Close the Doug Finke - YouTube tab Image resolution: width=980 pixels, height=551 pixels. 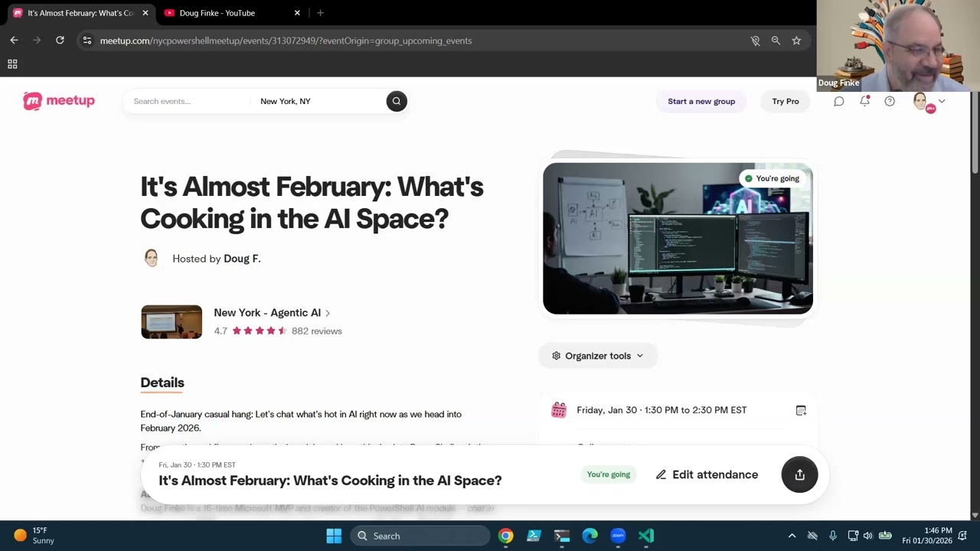coord(297,13)
